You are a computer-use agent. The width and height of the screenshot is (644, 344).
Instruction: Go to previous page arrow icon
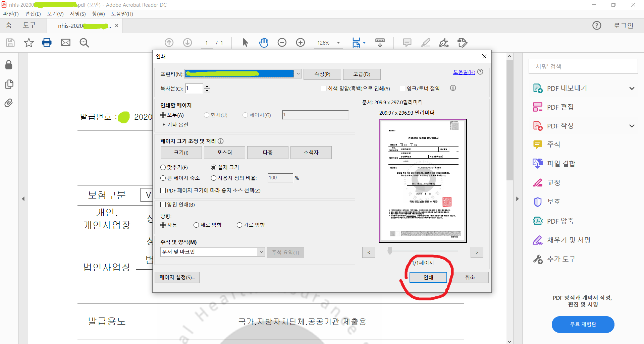click(169, 43)
